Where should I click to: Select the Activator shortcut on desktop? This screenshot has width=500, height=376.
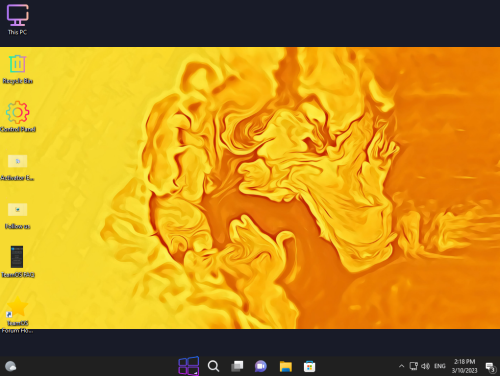tap(17, 167)
